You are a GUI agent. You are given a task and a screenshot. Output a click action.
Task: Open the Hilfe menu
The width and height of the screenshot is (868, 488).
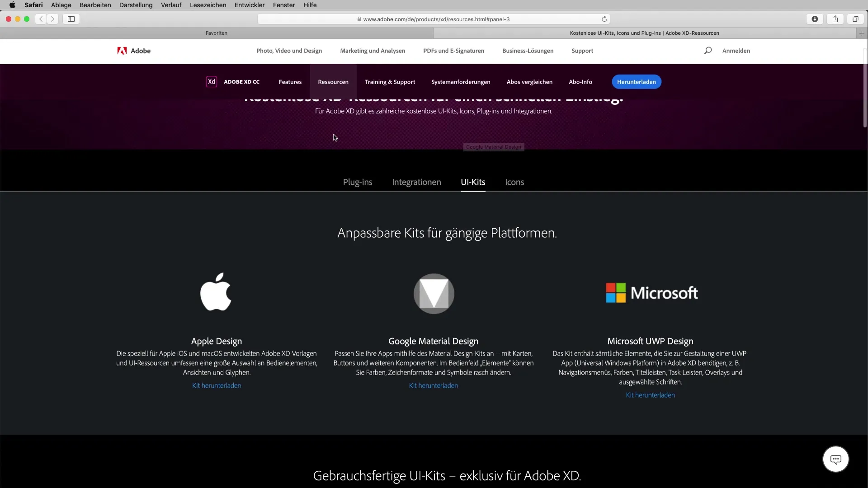tap(310, 5)
